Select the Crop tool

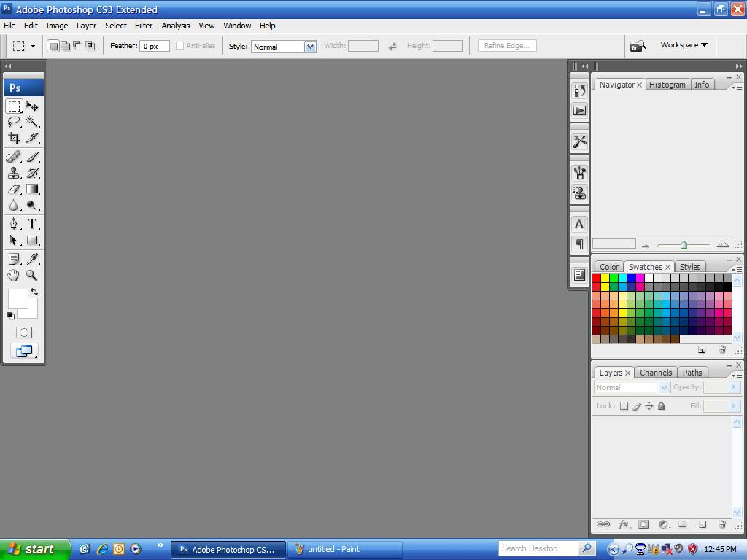14,138
